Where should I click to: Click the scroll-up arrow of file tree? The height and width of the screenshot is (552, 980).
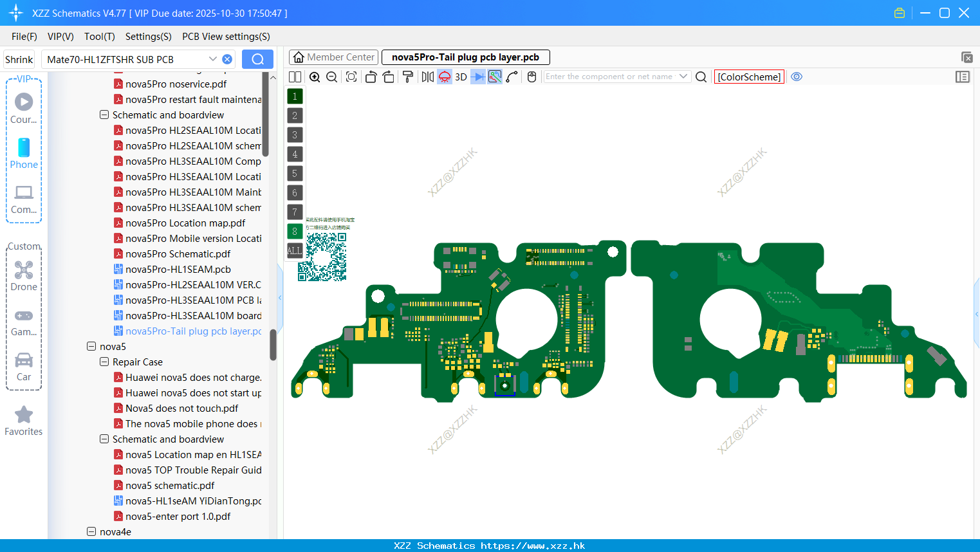coord(273,77)
